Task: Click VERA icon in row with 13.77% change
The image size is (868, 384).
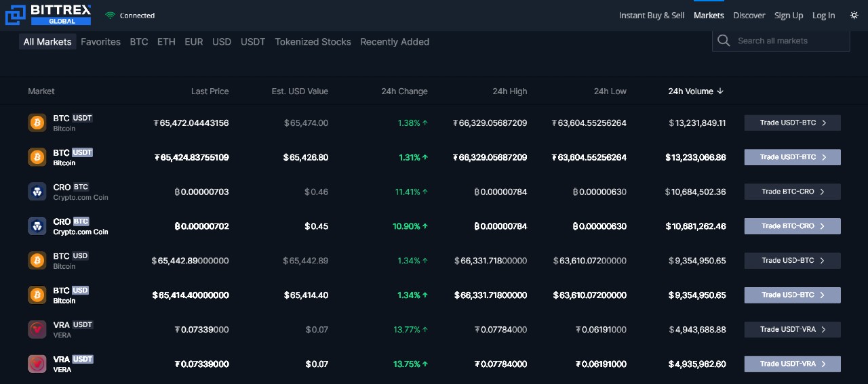Action: click(x=37, y=330)
